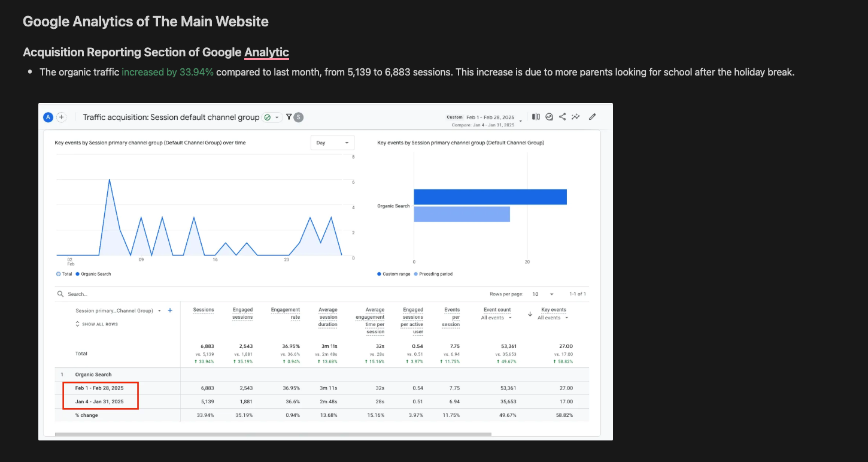Screen dimensions: 868x462
Task: Share this report via share icon
Action: click(562, 117)
